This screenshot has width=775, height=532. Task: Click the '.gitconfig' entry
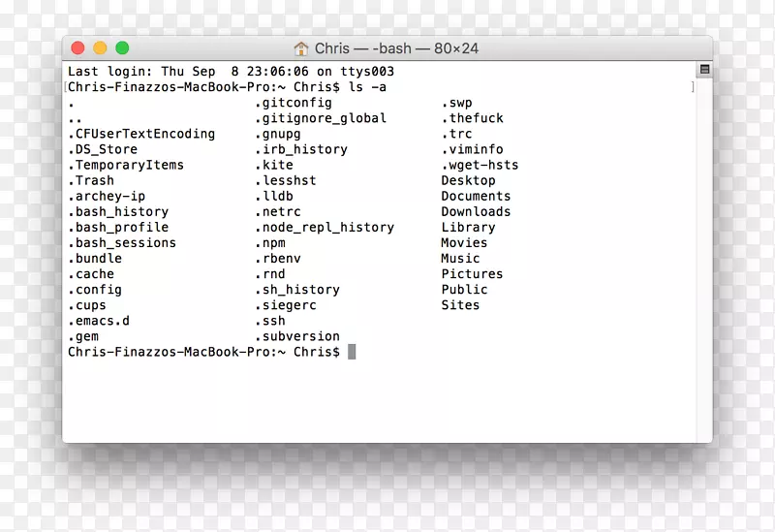pos(294,103)
